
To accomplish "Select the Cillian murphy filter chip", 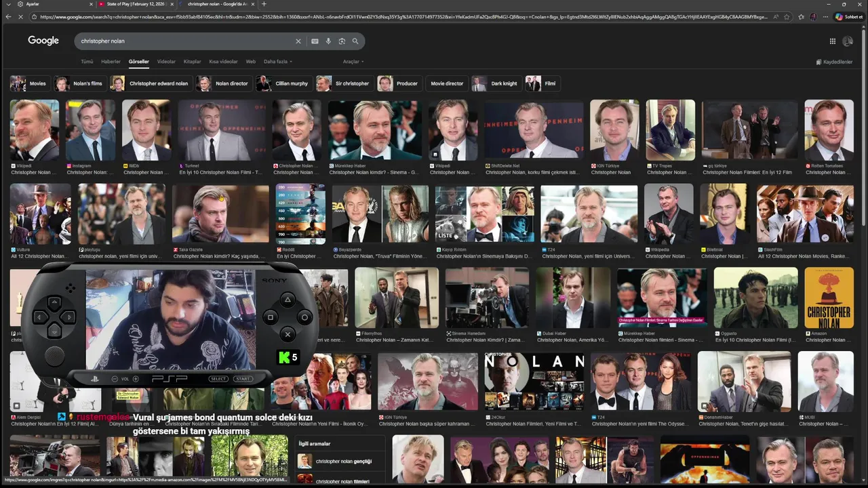I will [x=283, y=83].
